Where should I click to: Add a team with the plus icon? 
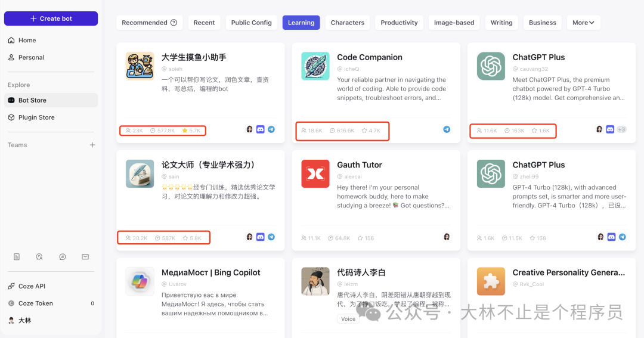tap(92, 145)
